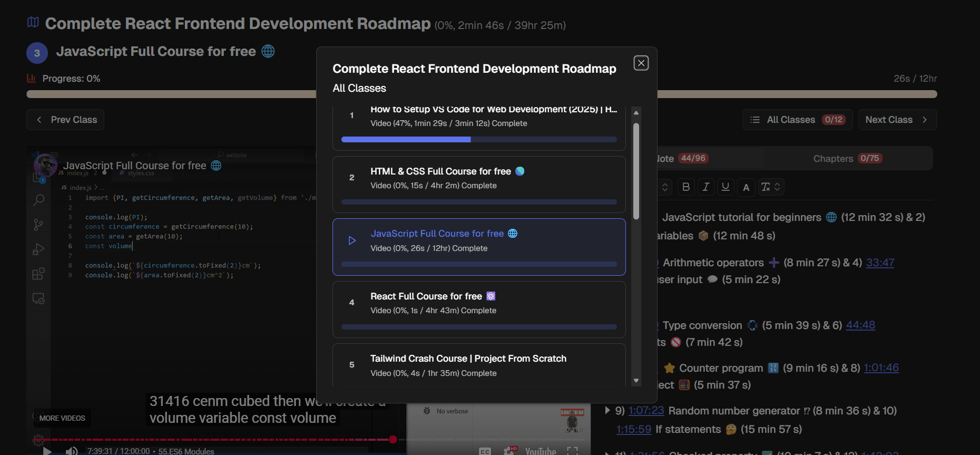Jump to timestamp 33:47 in notes
The width and height of the screenshot is (980, 455).
tap(880, 263)
